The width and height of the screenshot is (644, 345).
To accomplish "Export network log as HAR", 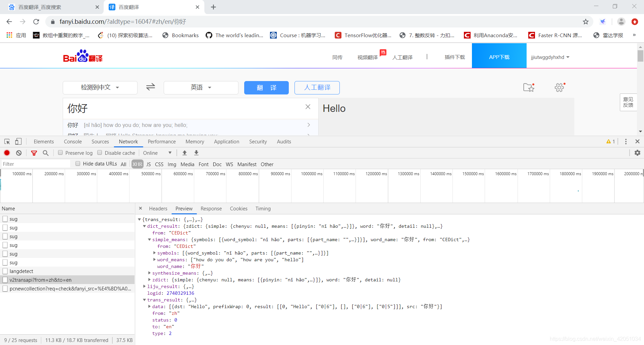I will tap(197, 153).
